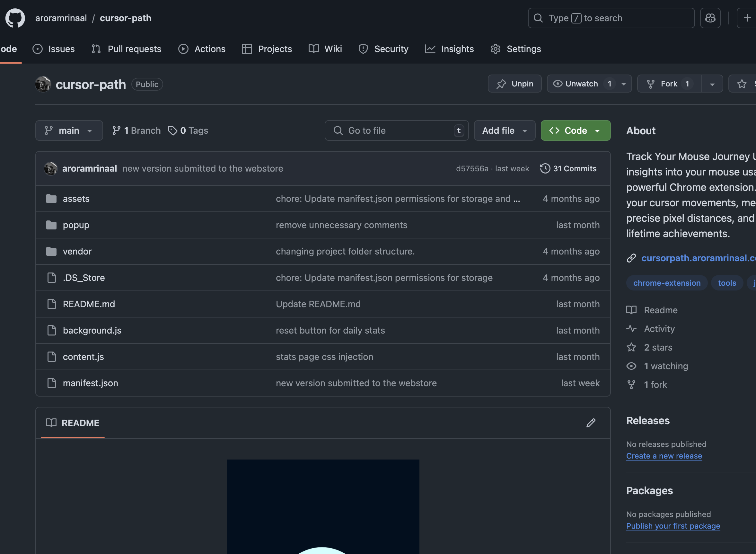
Task: Click the tag icon beside 0 Tags
Action: [x=172, y=131]
